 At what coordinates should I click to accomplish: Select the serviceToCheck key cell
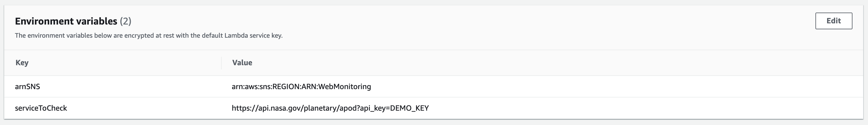[x=41, y=108]
